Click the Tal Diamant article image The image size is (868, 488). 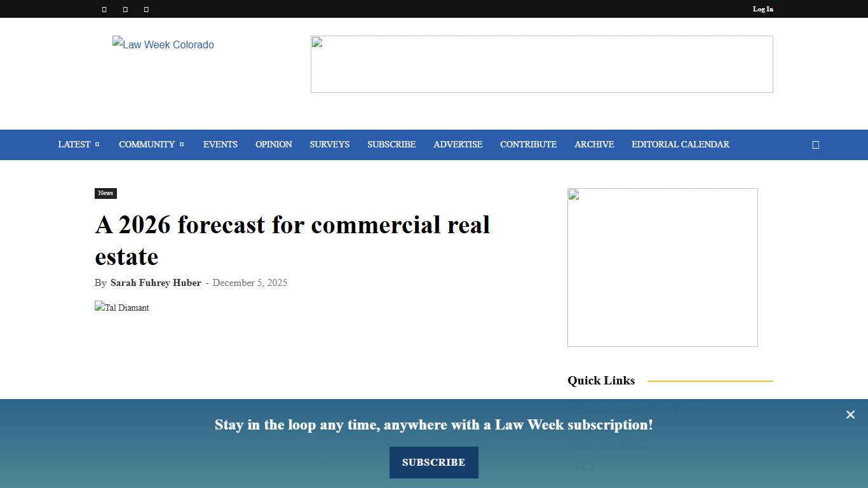[x=121, y=308]
